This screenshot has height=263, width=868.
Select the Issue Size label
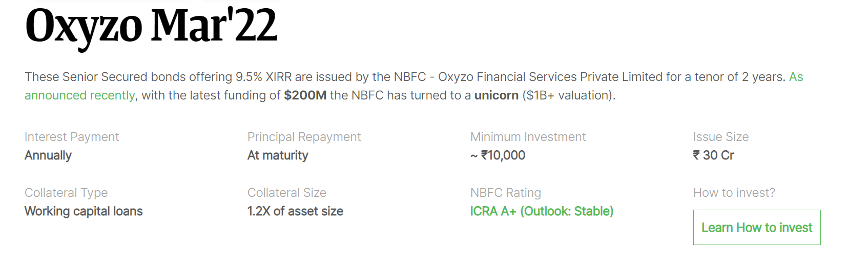coord(721,137)
